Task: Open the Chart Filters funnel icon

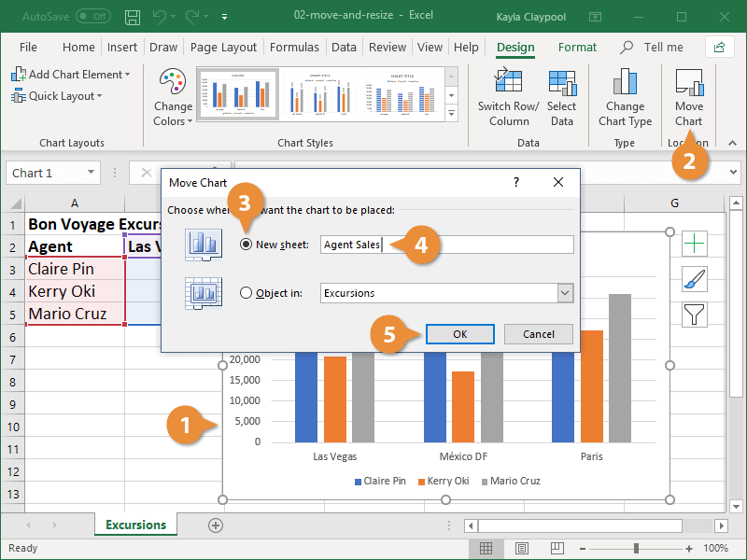Action: pos(694,315)
